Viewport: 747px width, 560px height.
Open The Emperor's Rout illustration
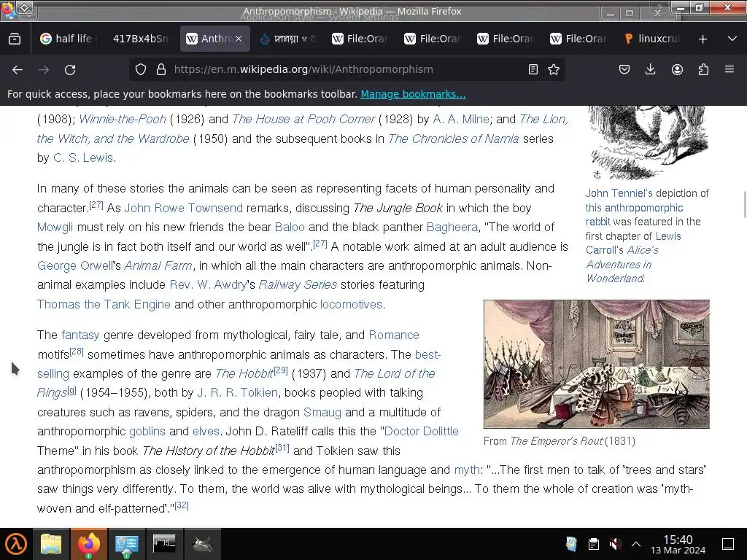pos(597,364)
